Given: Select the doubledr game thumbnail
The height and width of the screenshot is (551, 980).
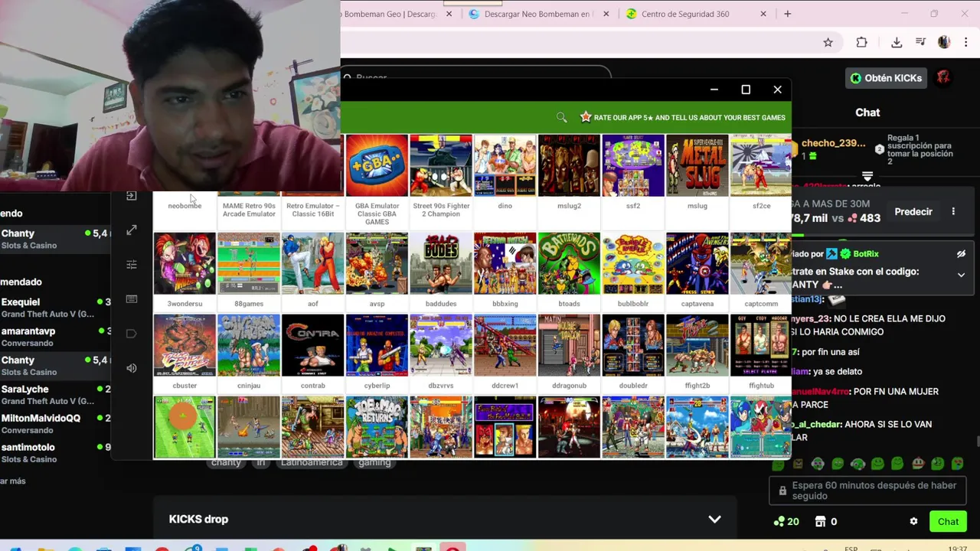Looking at the screenshot, I should (x=633, y=345).
